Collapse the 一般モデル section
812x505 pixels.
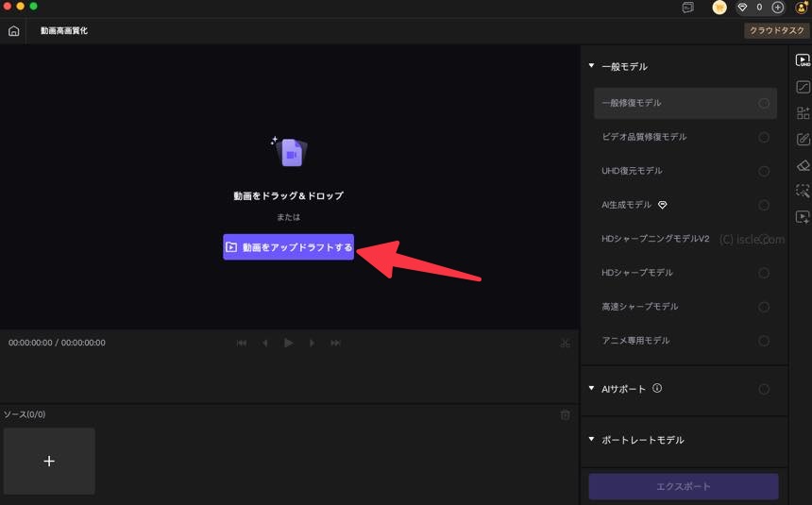pyautogui.click(x=591, y=66)
